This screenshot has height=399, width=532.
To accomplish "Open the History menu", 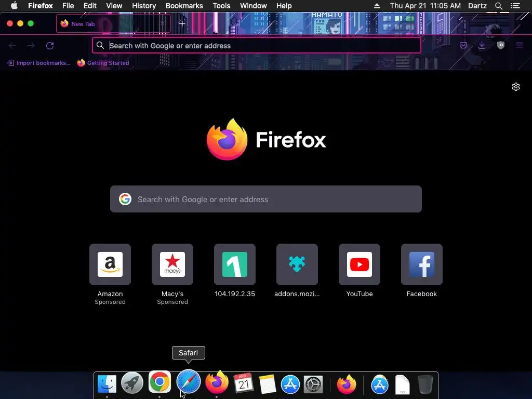I will 144,6.
